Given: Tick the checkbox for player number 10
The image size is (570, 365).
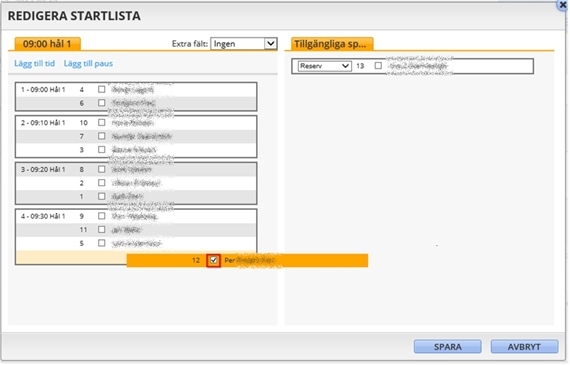Looking at the screenshot, I should tap(102, 123).
